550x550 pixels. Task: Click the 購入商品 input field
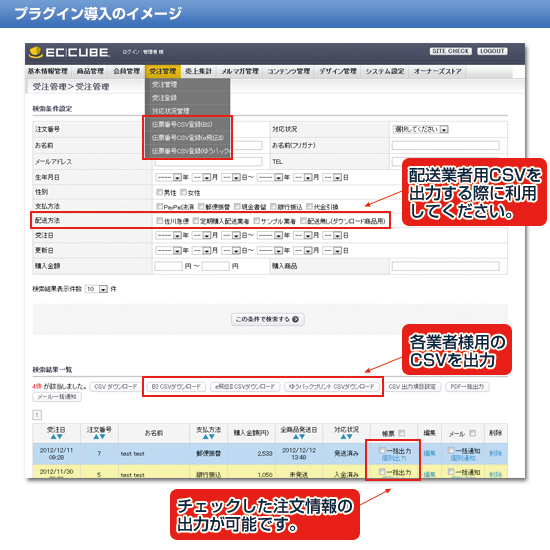click(x=445, y=266)
